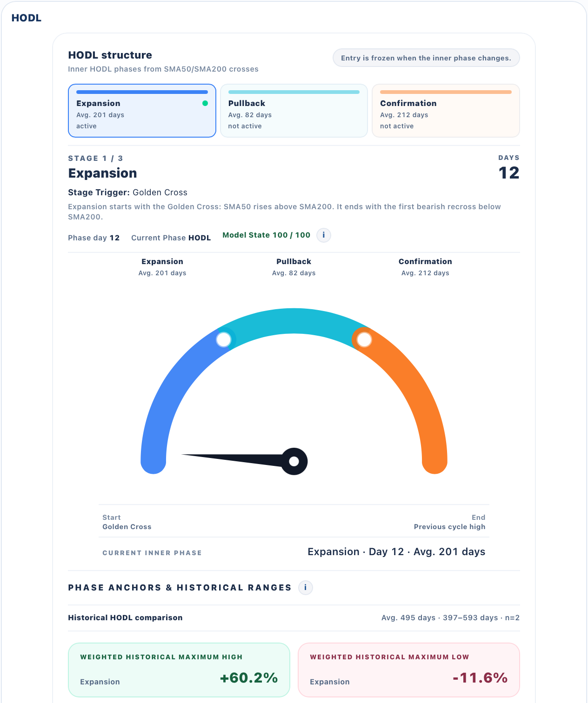
Task: Click the green active dot on Expansion card
Action: point(205,103)
